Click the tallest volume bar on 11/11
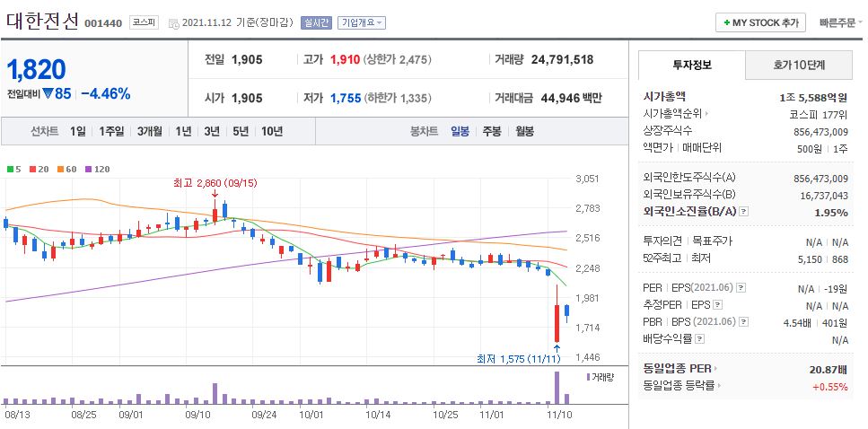Screen dimensions: 868x429 click(x=557, y=388)
